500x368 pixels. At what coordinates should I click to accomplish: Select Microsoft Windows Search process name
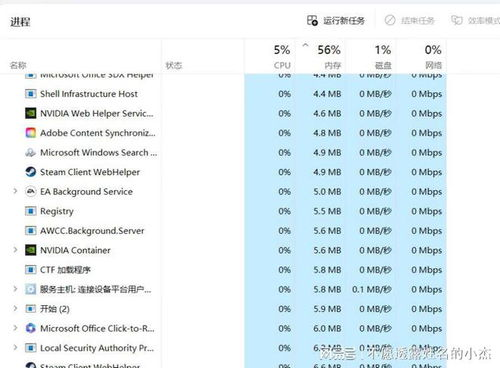(98, 152)
